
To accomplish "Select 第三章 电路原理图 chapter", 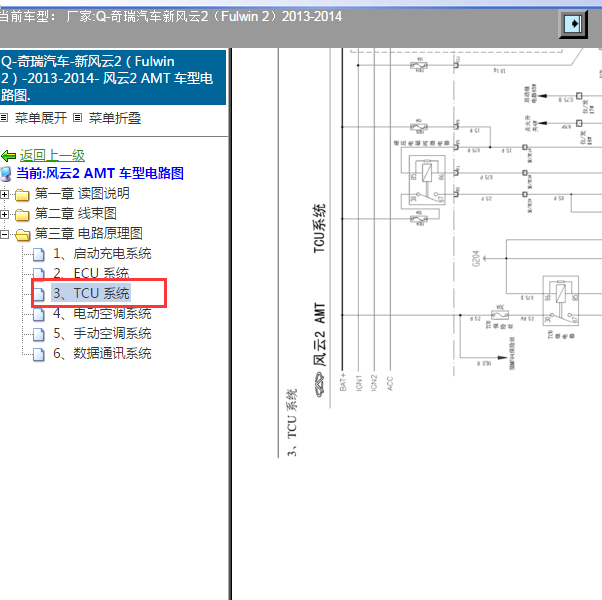I will 89,233.
